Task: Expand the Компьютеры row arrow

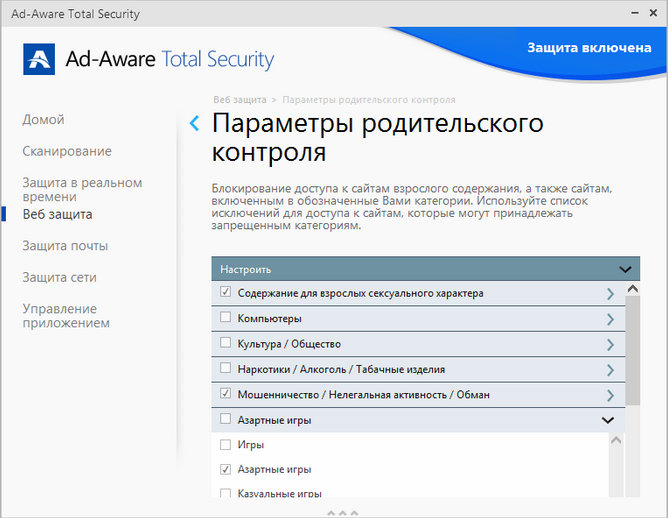Action: 610,319
